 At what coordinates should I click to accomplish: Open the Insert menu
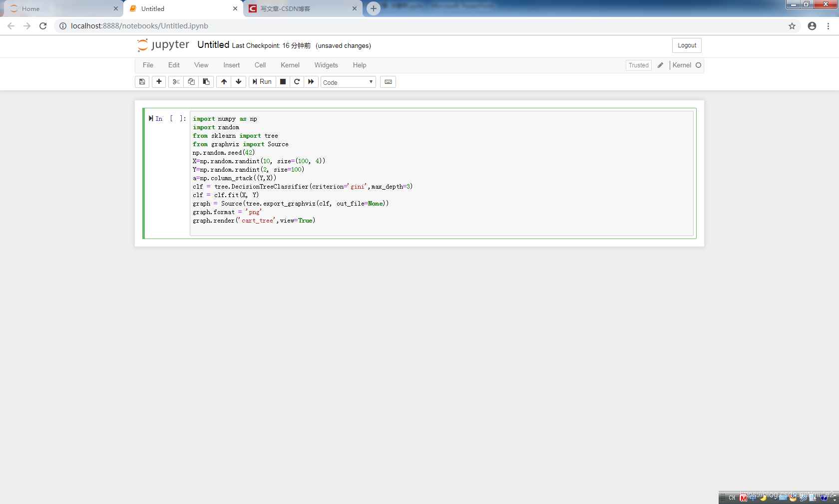(x=231, y=65)
